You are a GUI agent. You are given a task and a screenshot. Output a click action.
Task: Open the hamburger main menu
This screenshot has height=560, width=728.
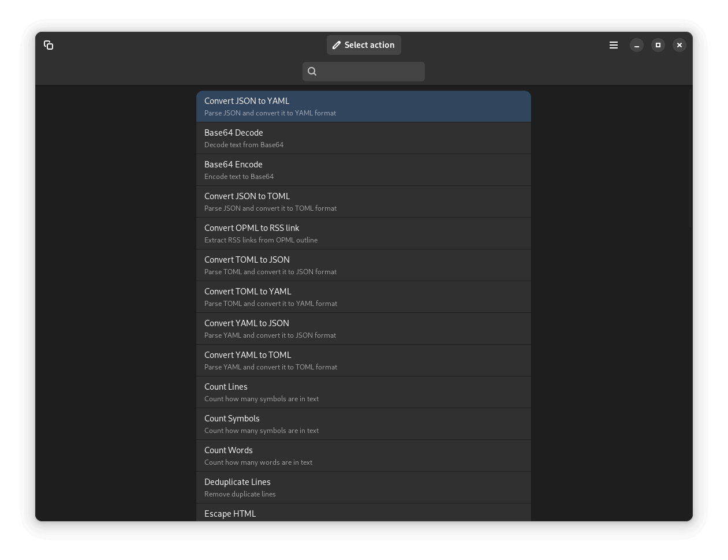(614, 45)
